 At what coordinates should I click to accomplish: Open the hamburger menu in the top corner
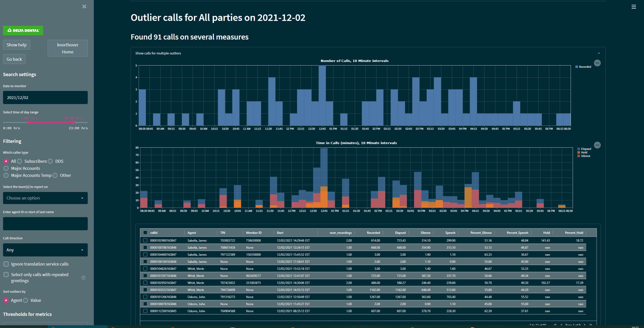pyautogui.click(x=634, y=7)
